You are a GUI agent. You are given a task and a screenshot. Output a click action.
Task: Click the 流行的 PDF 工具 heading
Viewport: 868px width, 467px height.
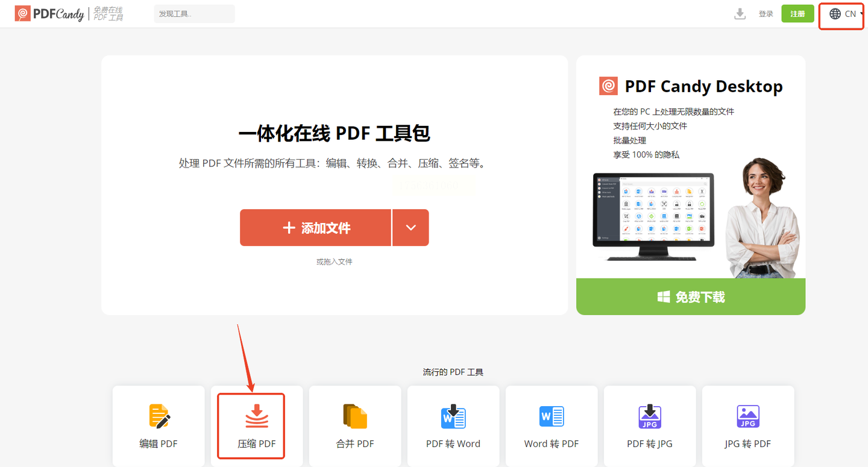[x=453, y=372]
